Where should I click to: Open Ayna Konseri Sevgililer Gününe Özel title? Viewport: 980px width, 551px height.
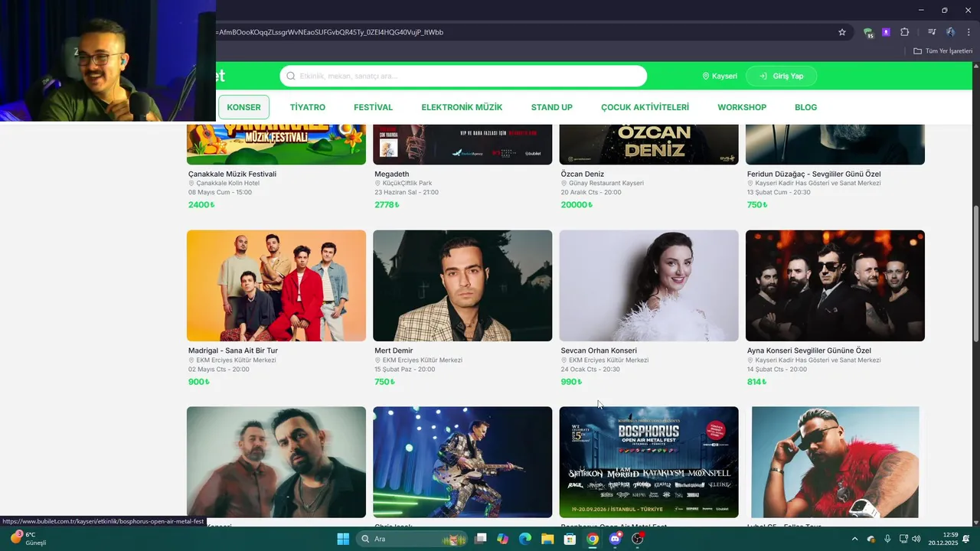809,350
